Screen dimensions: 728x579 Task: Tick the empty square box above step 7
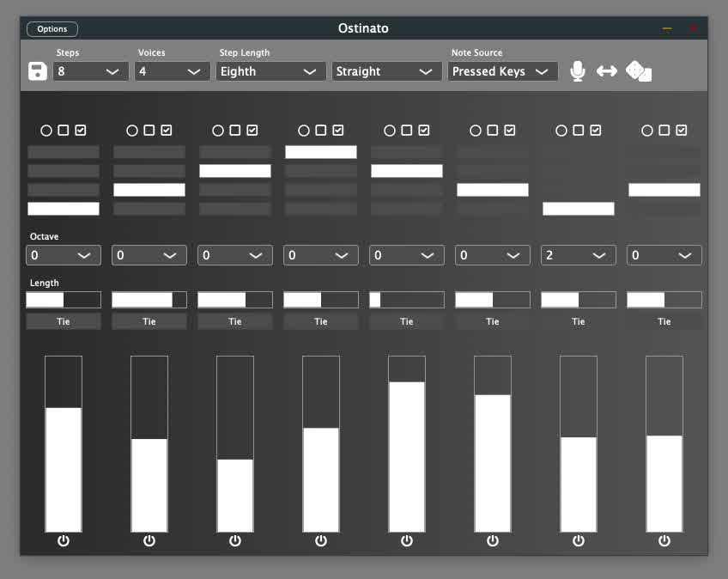point(579,130)
